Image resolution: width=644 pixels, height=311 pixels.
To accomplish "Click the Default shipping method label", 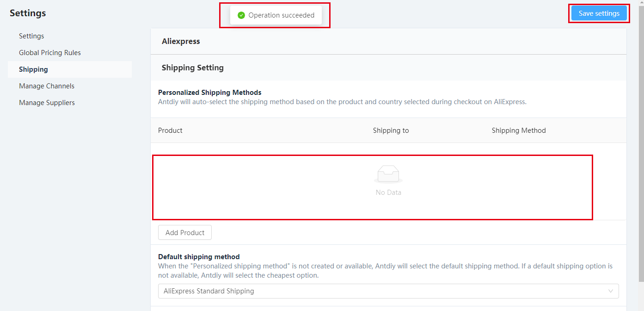I will [x=199, y=257].
